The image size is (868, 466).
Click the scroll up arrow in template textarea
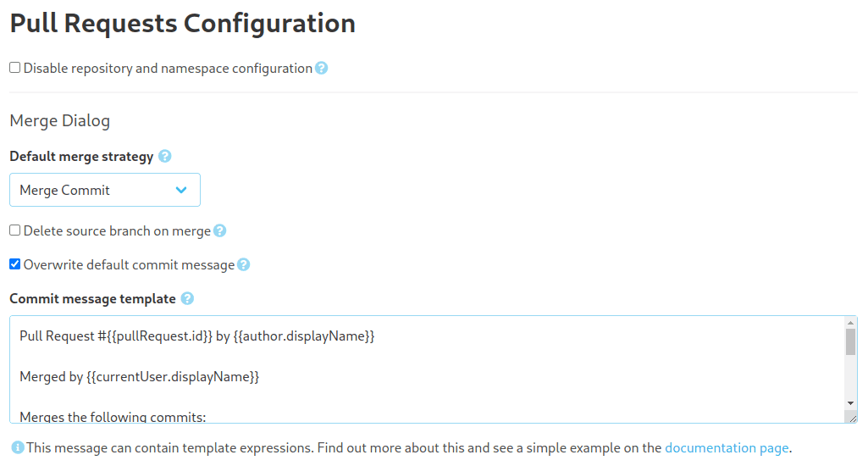(851, 323)
